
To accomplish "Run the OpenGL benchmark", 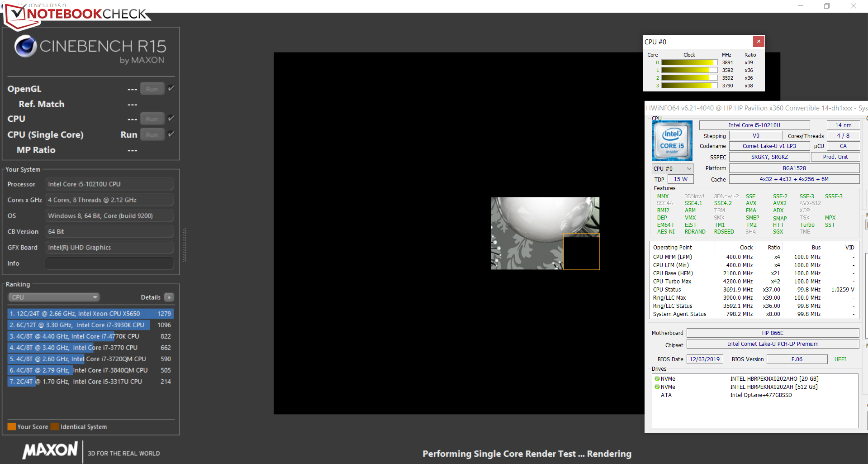I will [x=152, y=89].
